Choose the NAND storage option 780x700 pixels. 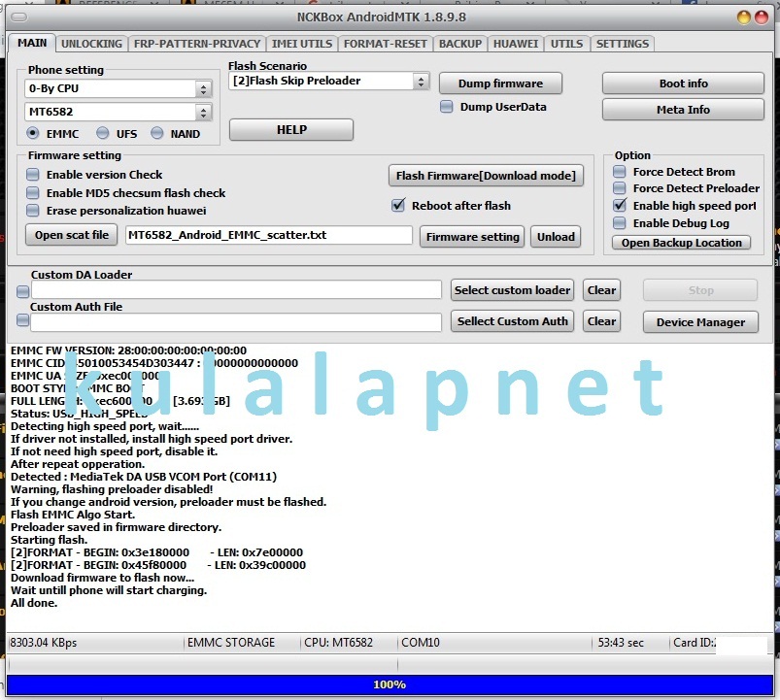pos(156,133)
